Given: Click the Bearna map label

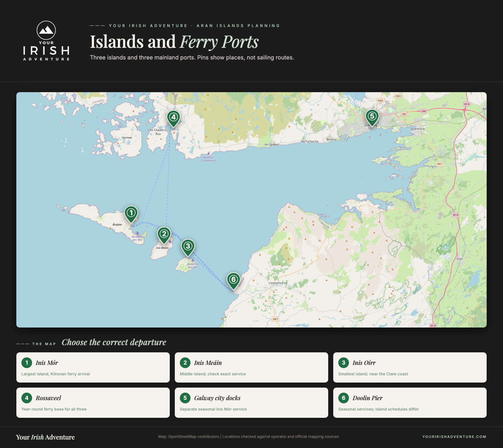Looking at the screenshot, I should pyautogui.click(x=331, y=139).
